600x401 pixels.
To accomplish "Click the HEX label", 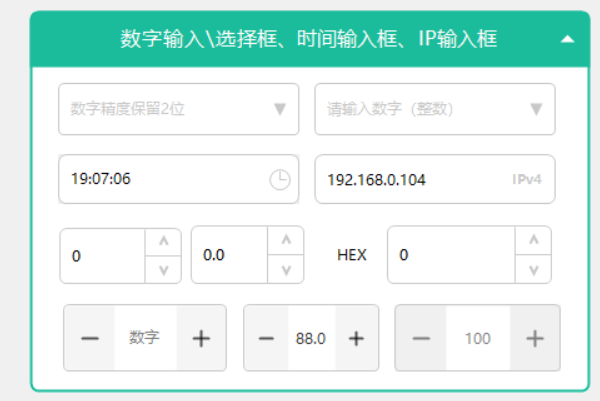I will click(352, 255).
